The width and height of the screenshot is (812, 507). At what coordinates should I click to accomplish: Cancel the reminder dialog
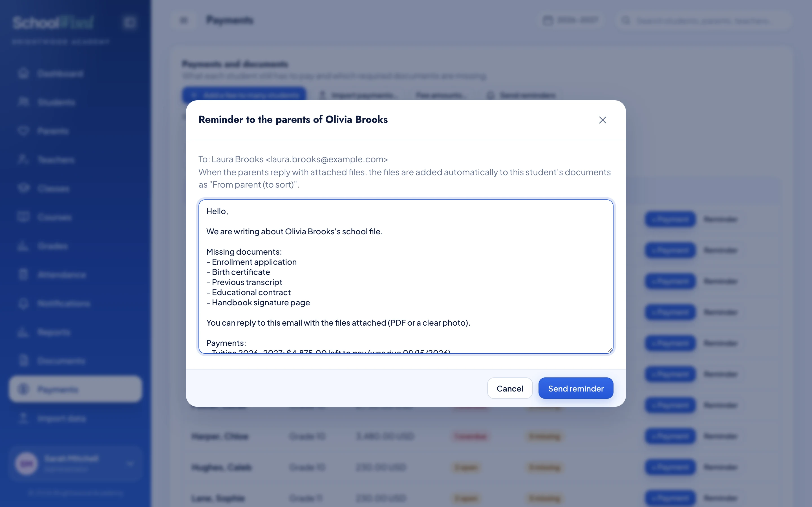pos(510,388)
